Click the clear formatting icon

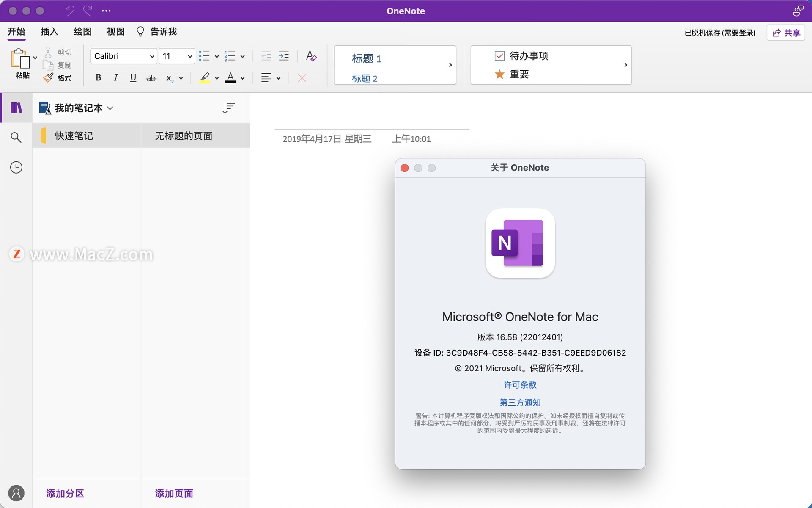coord(311,56)
